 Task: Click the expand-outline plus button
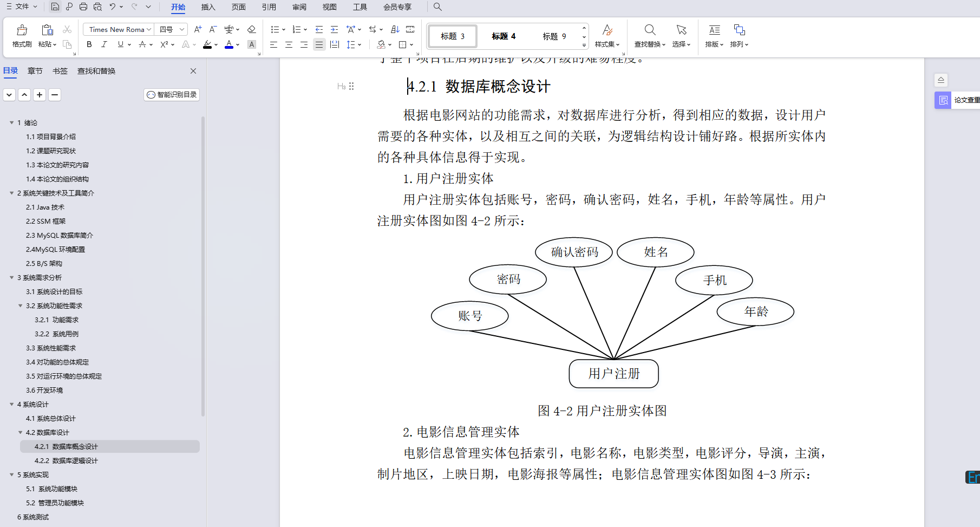[40, 95]
